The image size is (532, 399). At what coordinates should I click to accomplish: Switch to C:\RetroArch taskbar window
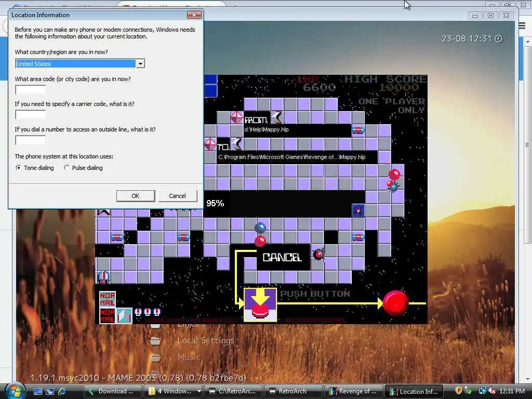pyautogui.click(x=233, y=391)
